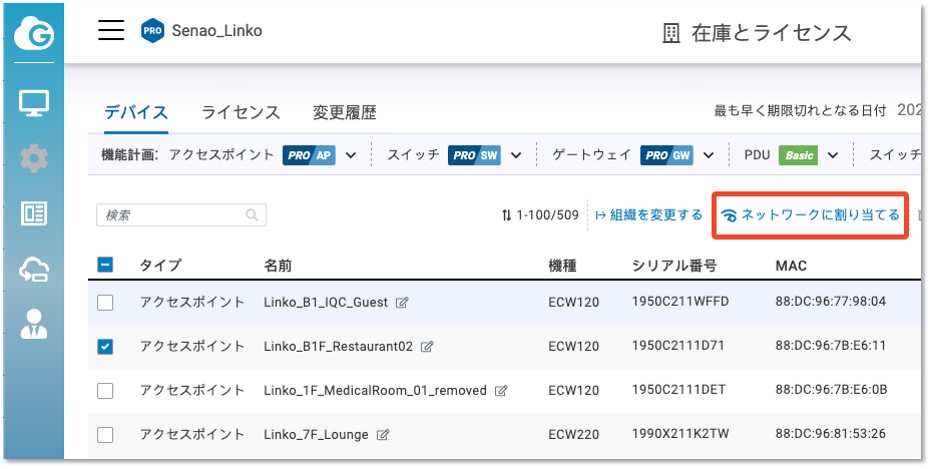Screen dimensions: 931x469
Task: Open the inventory list sidebar icon
Action: (34, 214)
